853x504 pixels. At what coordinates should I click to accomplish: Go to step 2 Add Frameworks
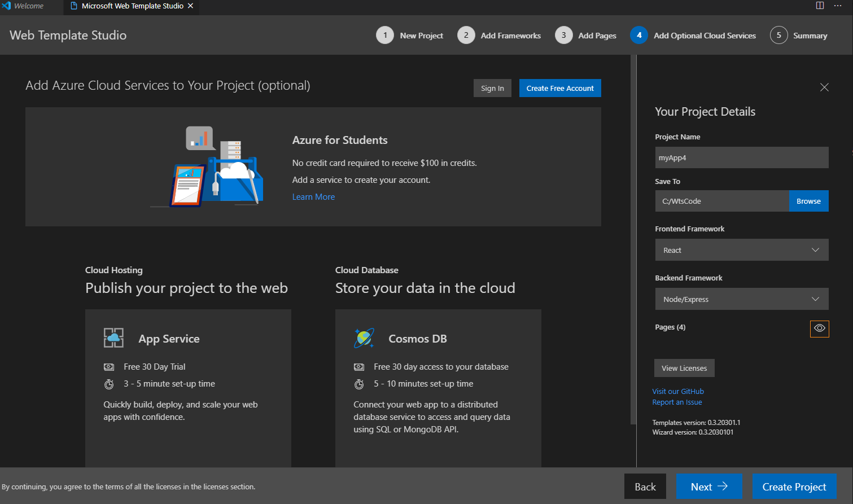[499, 35]
